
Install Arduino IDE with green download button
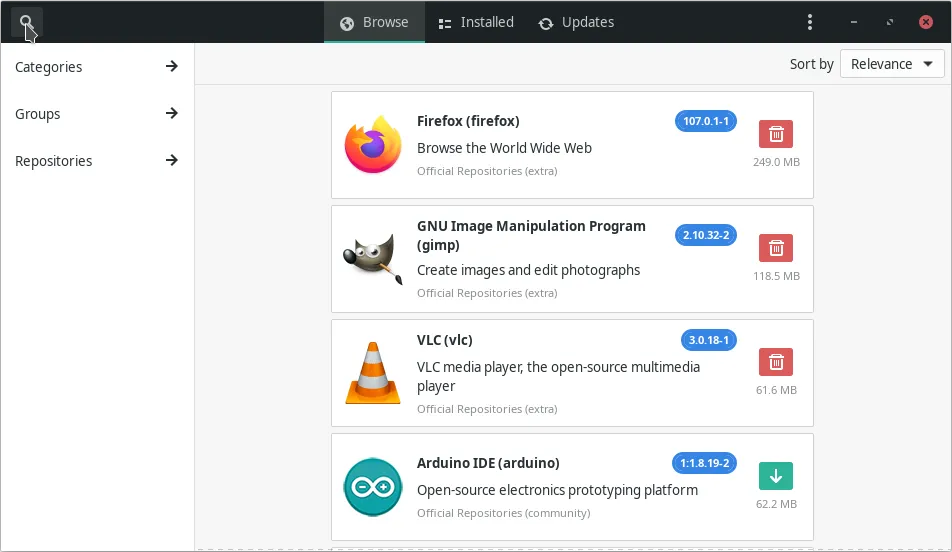[775, 476]
